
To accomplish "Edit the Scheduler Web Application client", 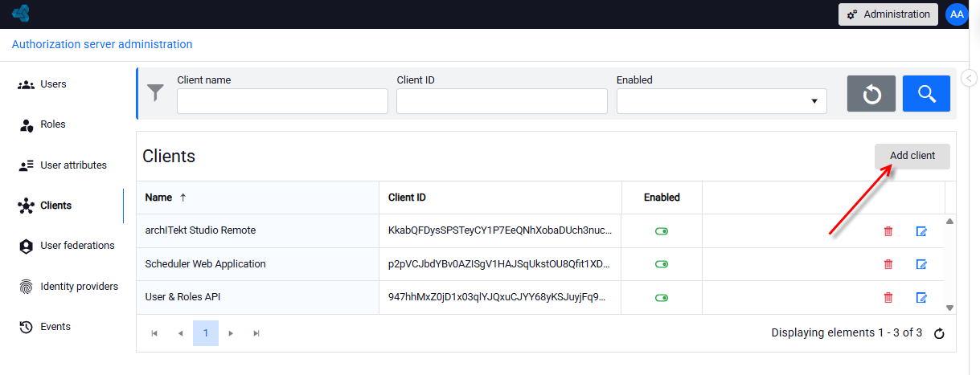I will [x=921, y=264].
